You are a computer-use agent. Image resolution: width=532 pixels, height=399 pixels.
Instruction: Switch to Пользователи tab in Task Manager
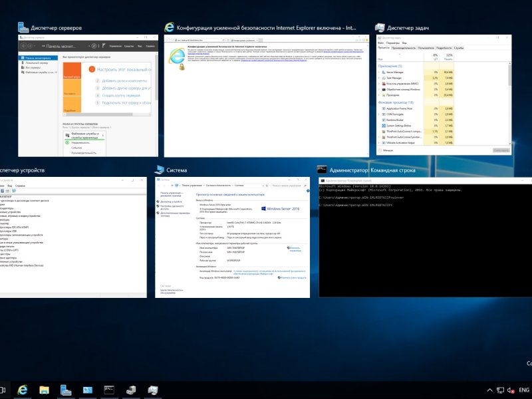pyautogui.click(x=426, y=48)
